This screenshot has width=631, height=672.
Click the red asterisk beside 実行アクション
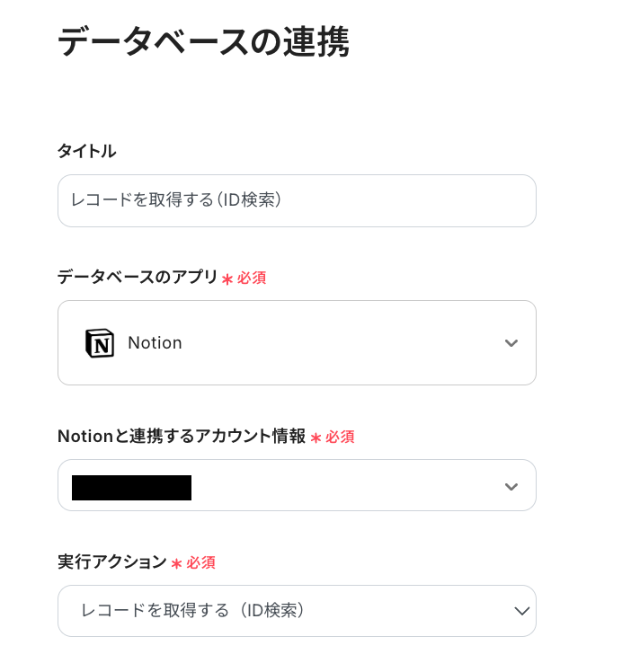click(x=177, y=563)
